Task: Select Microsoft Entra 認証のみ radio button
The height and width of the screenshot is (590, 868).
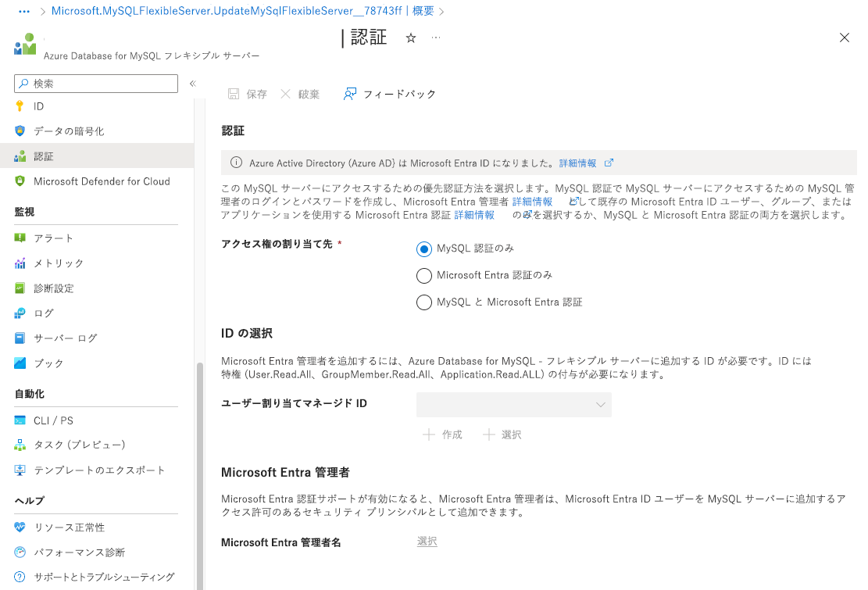Action: 424,276
